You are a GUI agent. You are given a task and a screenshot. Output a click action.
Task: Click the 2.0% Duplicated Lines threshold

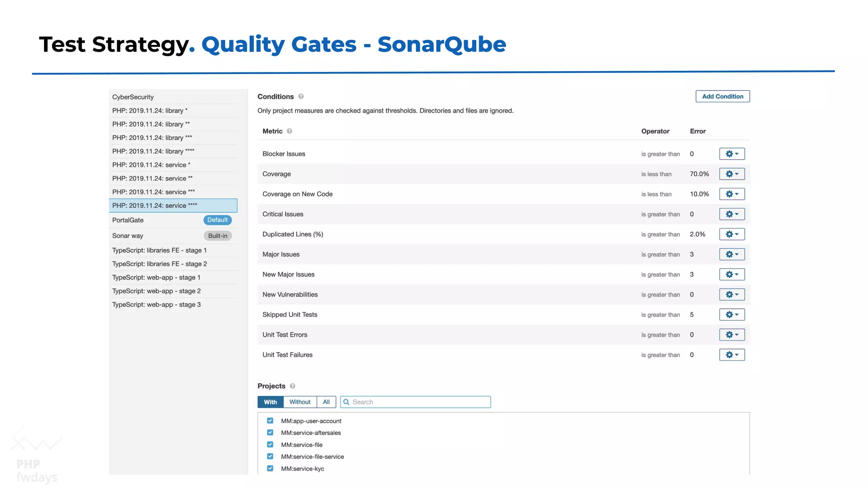[698, 234]
